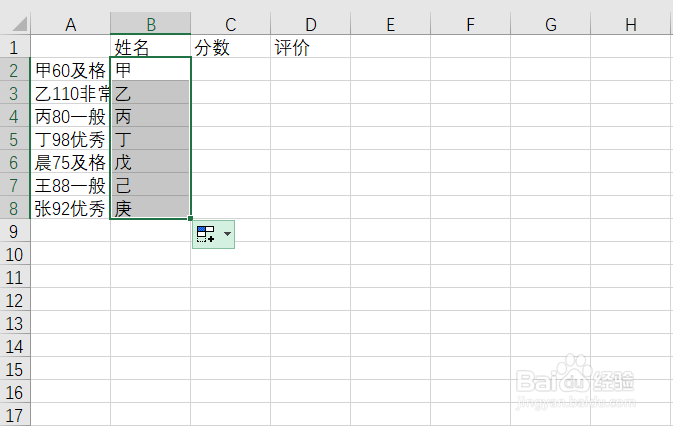Click cell B8 containing 庚
Image resolution: width=673 pixels, height=426 pixels.
point(151,208)
